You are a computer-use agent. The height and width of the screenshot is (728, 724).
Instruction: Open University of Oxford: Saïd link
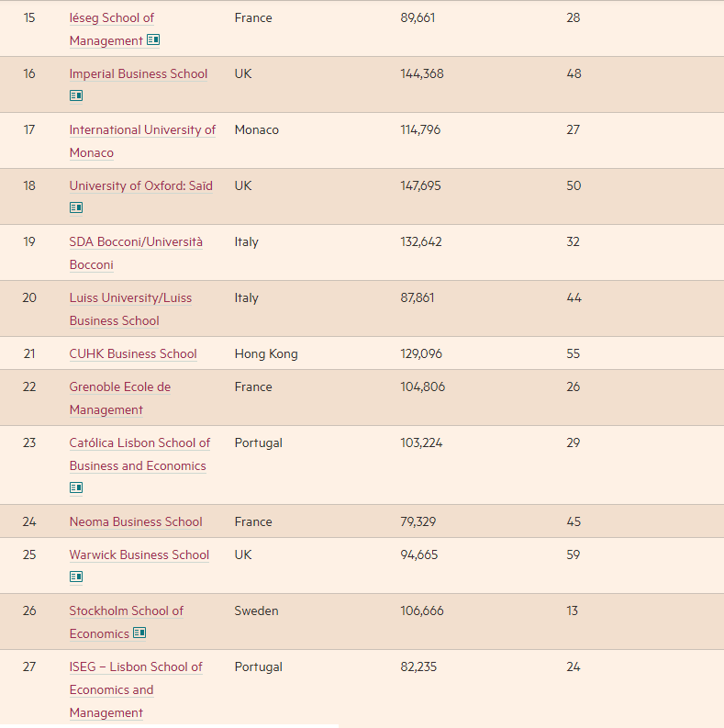click(x=141, y=185)
